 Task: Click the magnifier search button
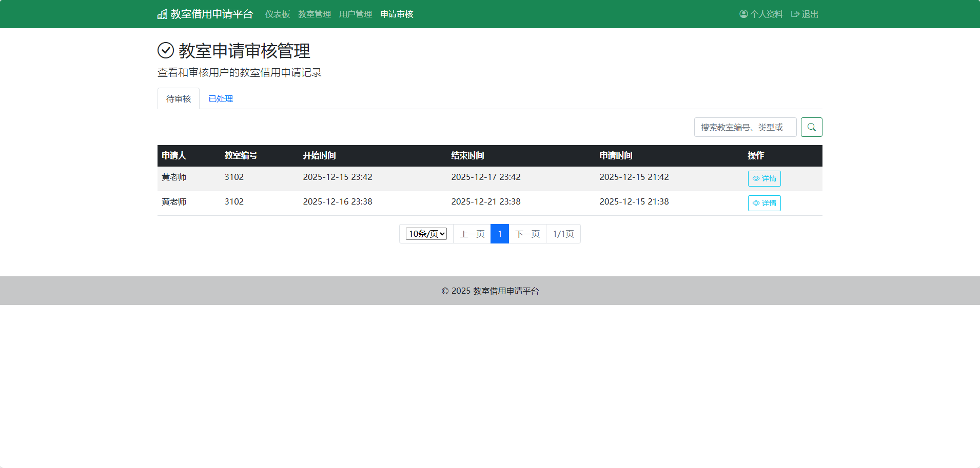point(811,127)
